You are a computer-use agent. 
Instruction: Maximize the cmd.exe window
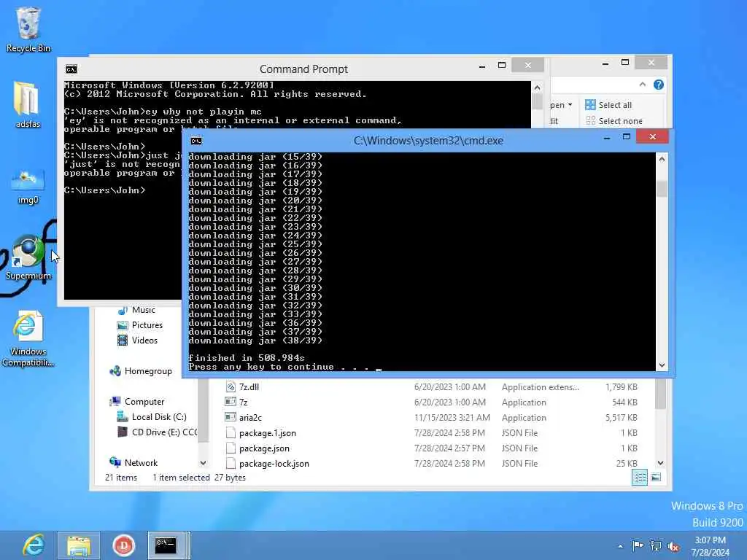click(x=627, y=137)
